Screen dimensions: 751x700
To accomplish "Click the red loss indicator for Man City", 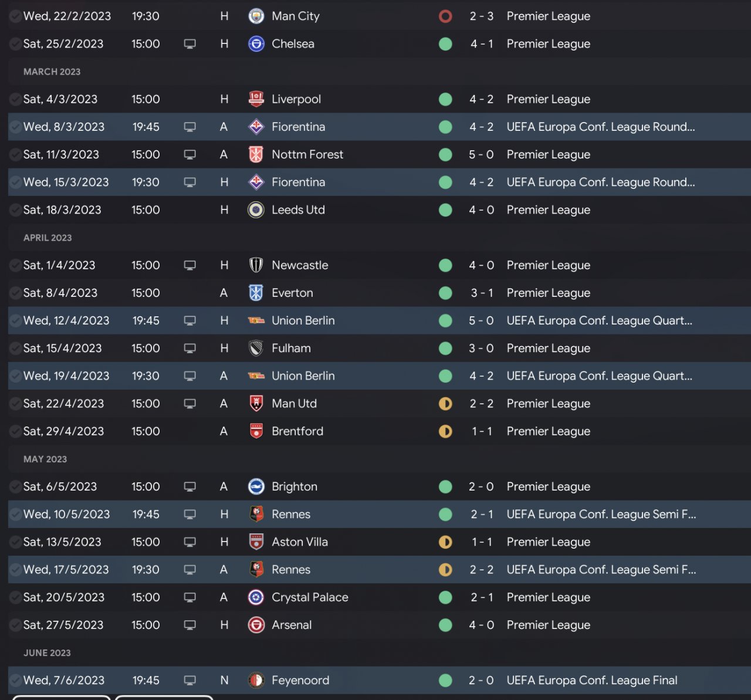I will [445, 16].
